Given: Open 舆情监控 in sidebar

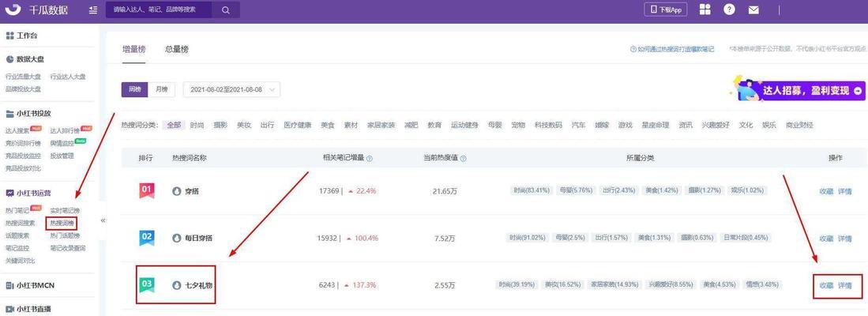Looking at the screenshot, I should (x=62, y=143).
